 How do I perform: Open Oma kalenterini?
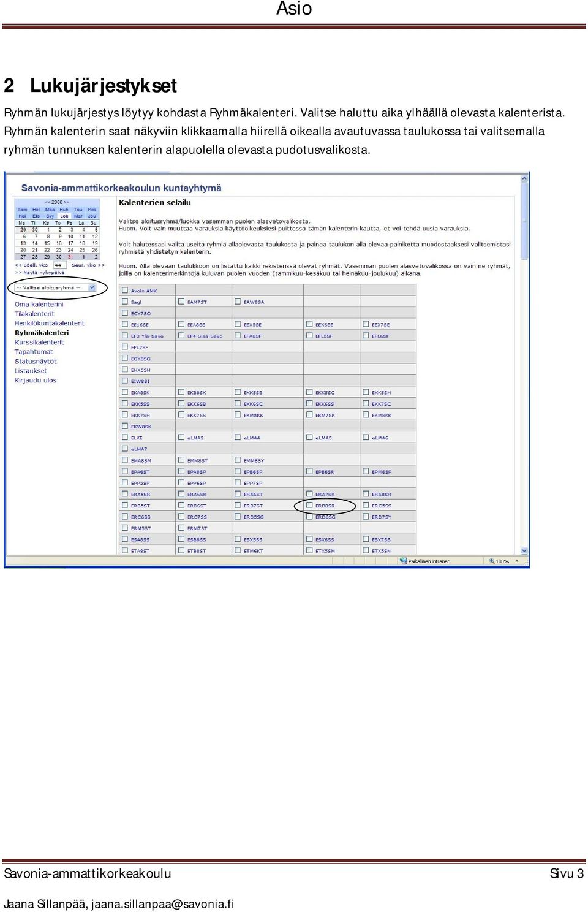click(39, 304)
